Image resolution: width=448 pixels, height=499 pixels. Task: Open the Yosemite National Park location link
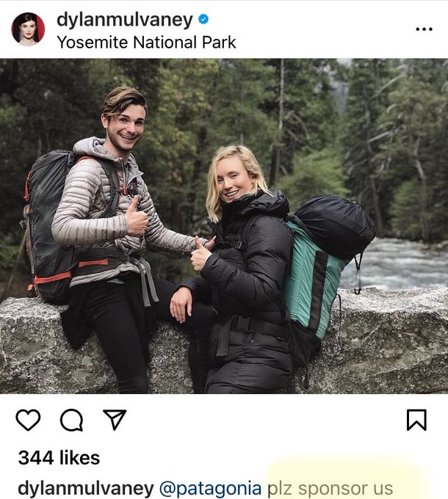click(x=146, y=42)
